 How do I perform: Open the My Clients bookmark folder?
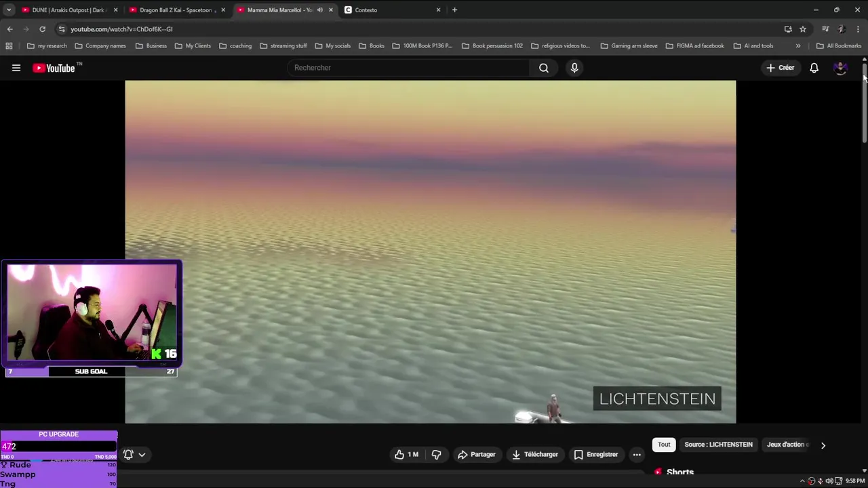click(193, 46)
